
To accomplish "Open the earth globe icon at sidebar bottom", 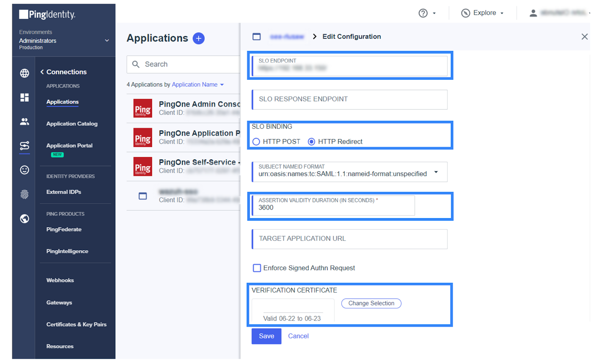I will click(25, 219).
